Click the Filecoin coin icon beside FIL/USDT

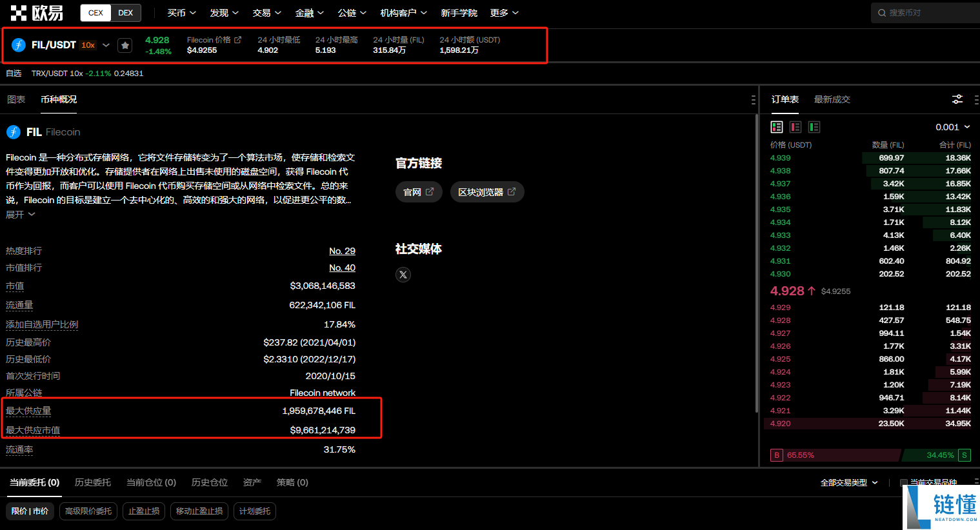[x=19, y=45]
